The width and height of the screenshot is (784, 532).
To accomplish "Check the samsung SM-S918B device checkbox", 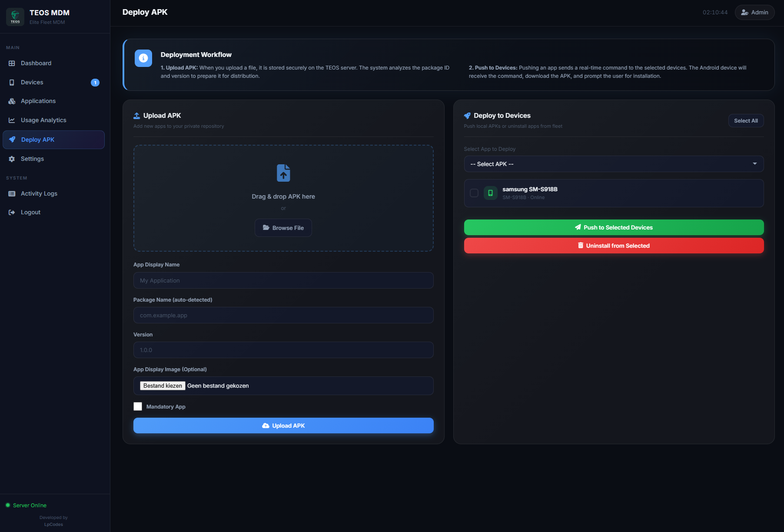I will 474,193.
